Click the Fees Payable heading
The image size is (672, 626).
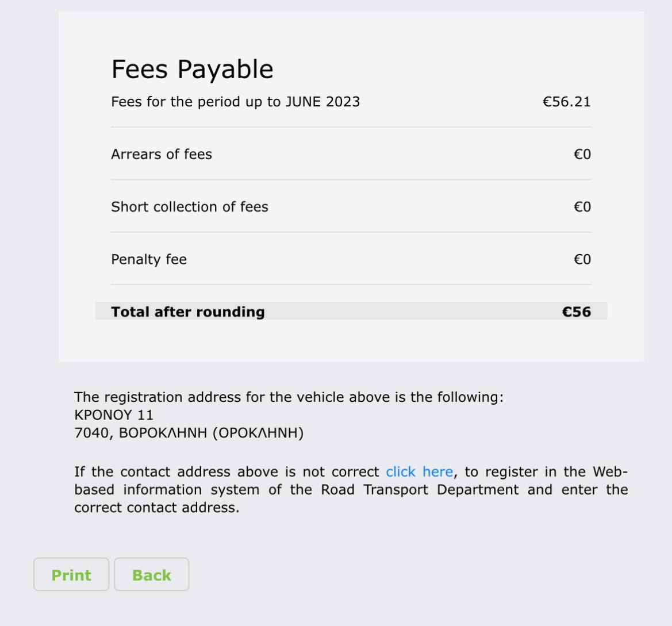[x=192, y=70]
